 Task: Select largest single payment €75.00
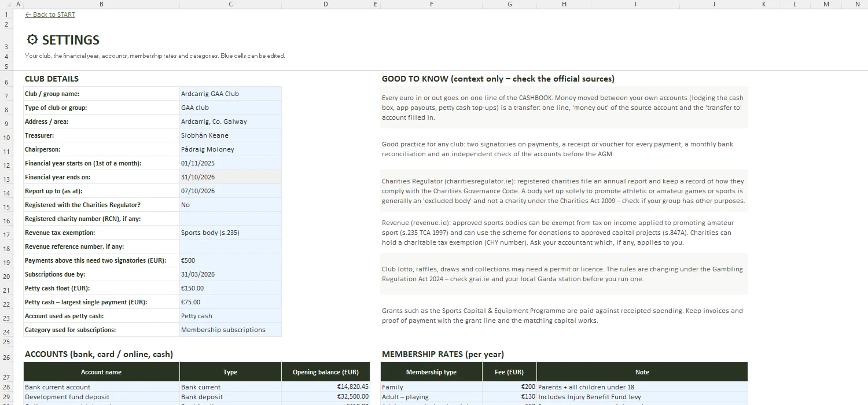230,302
